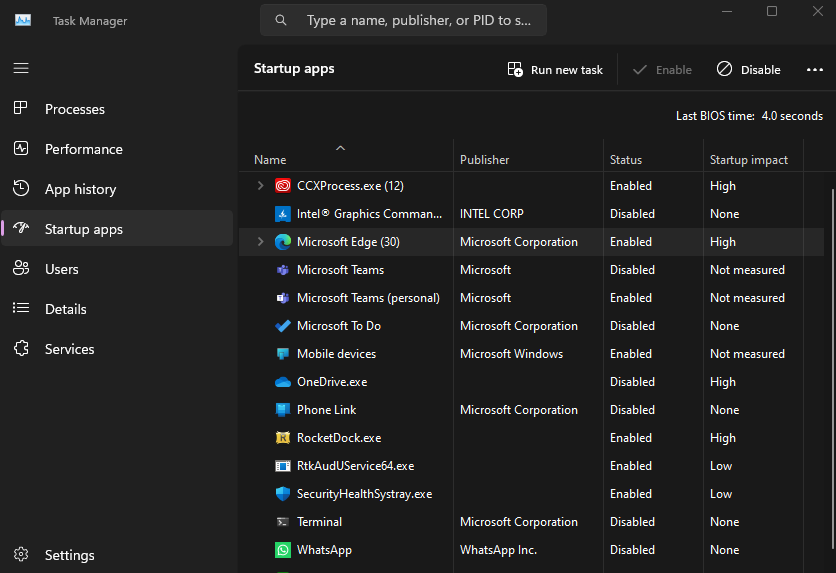Viewport: 836px width, 573px height.
Task: Click the Phone Link icon
Action: (283, 410)
